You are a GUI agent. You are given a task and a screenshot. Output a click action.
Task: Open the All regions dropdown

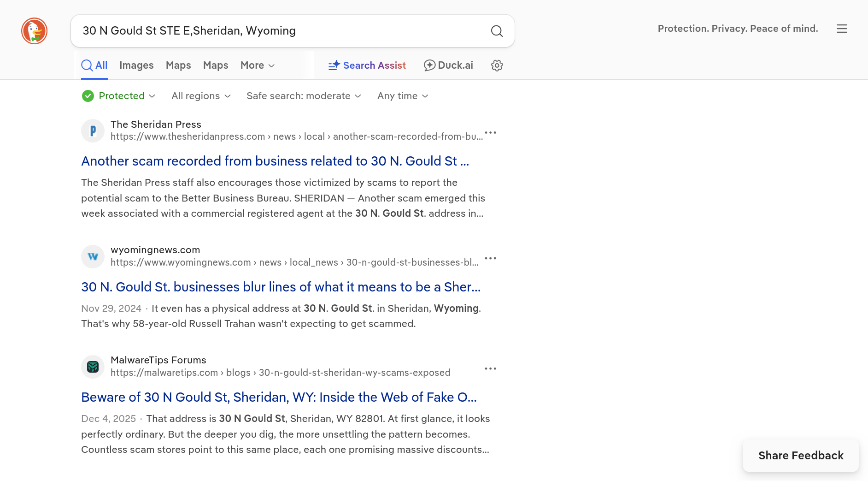[x=201, y=96]
